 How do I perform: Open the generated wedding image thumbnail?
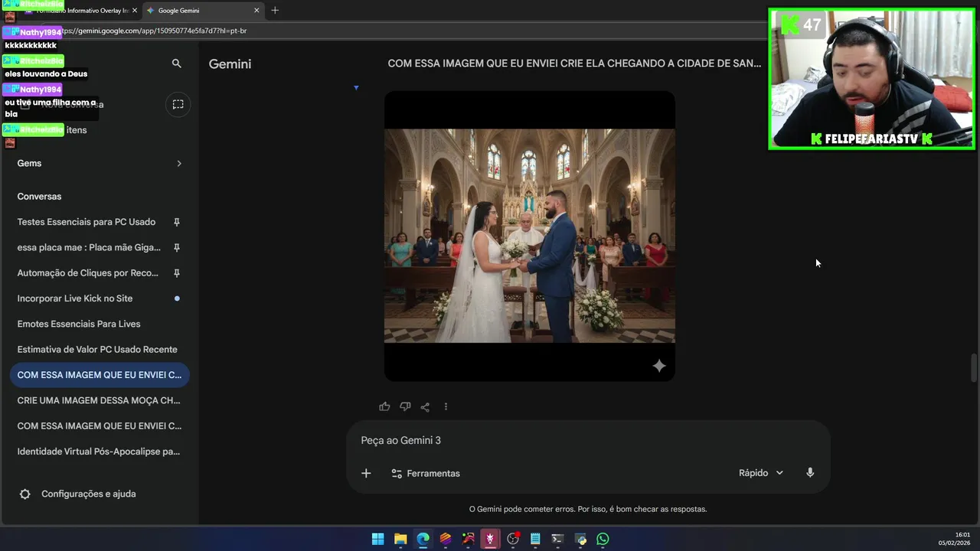coord(530,236)
